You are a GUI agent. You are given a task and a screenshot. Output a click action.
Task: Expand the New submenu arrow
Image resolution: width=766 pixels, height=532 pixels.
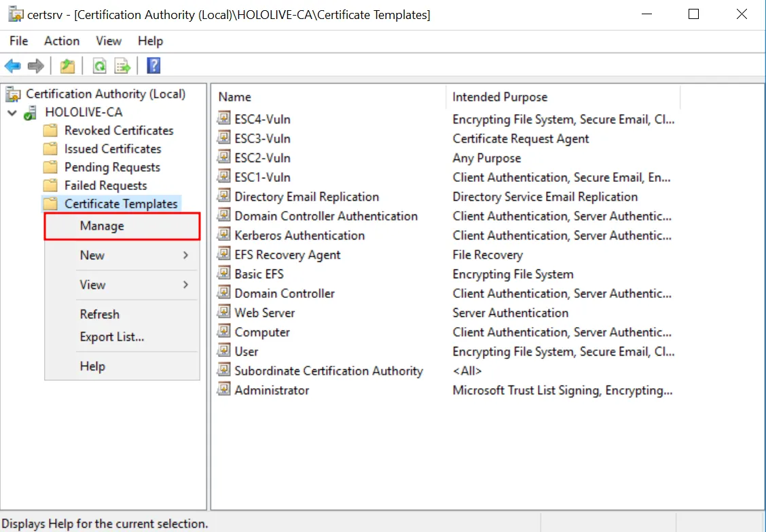point(185,254)
